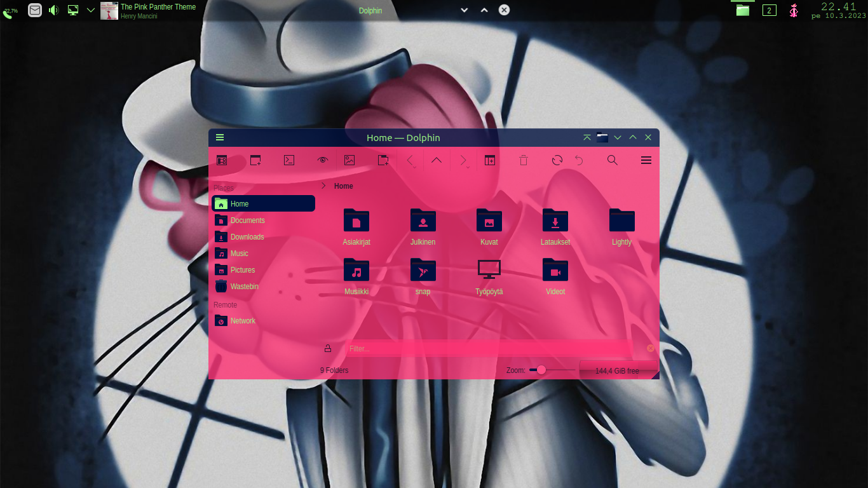Go up to the parent folder

click(x=436, y=160)
